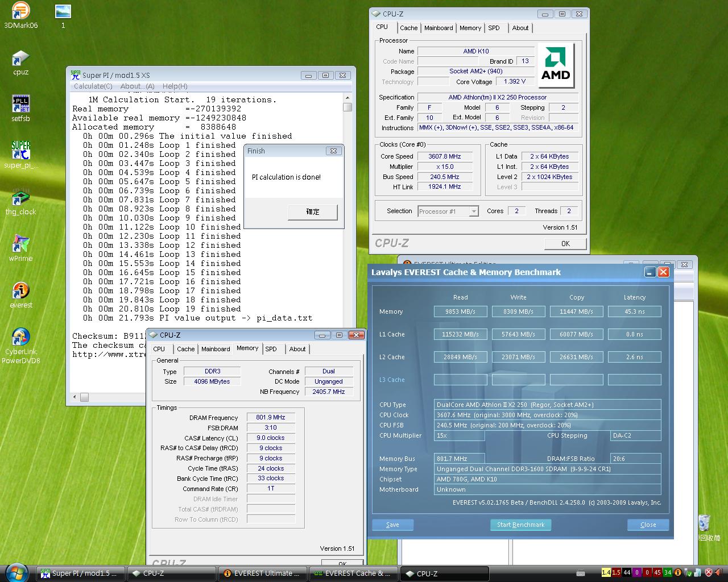Open the setfsb desktop icon
The height and width of the screenshot is (582, 728).
tap(20, 109)
